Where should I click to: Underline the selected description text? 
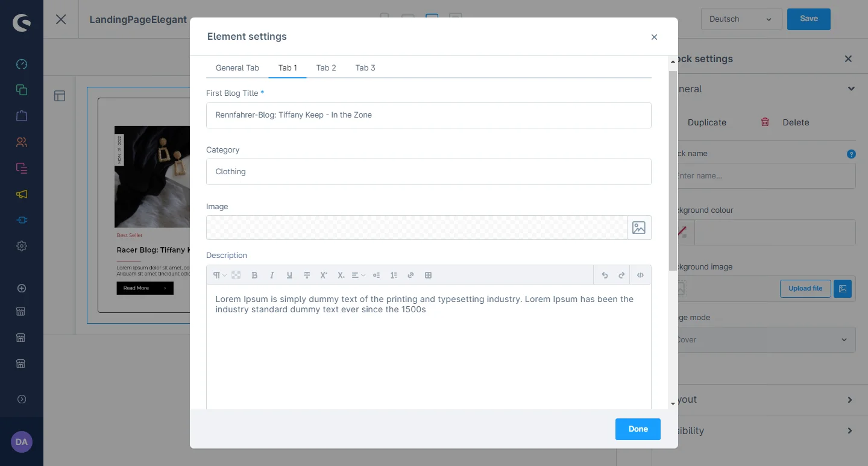coord(289,276)
